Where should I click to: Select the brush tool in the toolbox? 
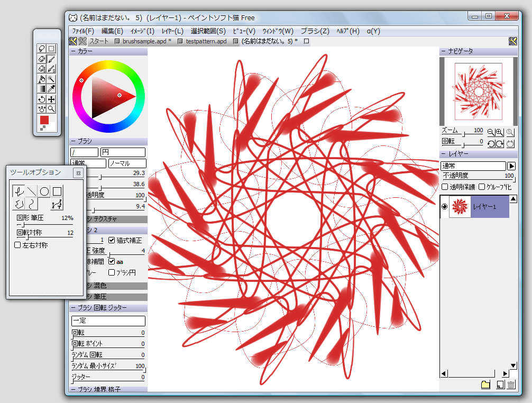(x=51, y=59)
